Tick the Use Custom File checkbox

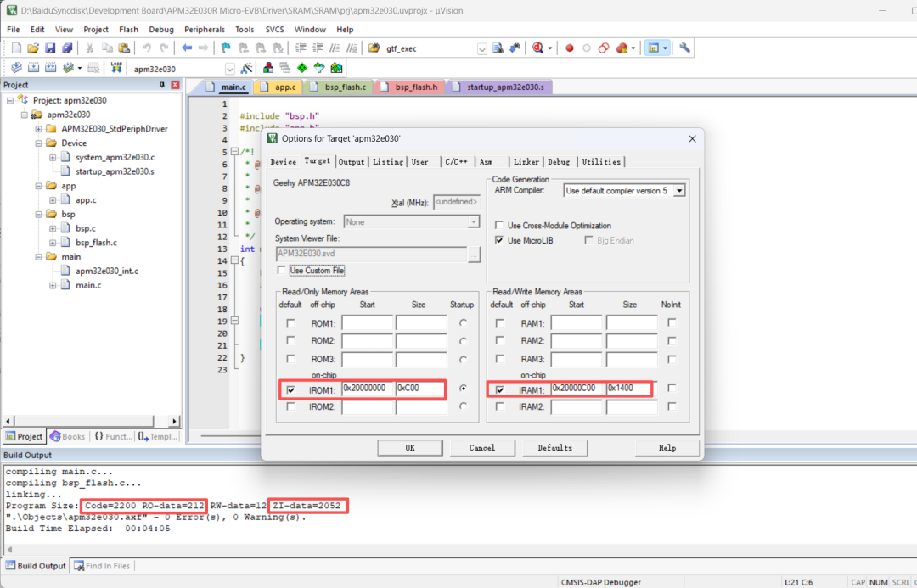282,271
